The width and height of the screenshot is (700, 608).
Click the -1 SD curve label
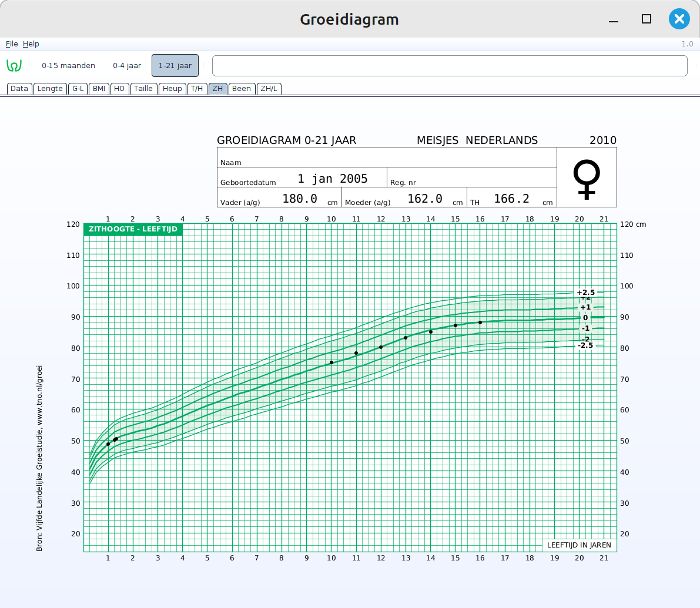click(x=585, y=328)
